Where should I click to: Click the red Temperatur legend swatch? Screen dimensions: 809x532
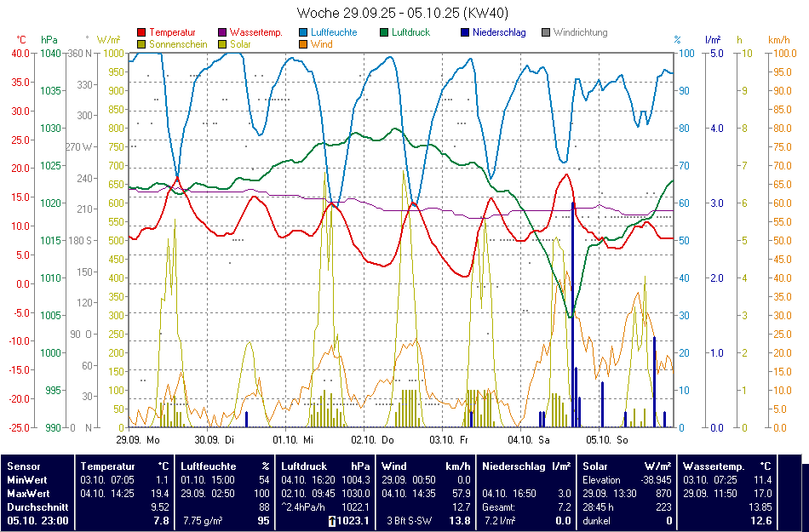(141, 33)
